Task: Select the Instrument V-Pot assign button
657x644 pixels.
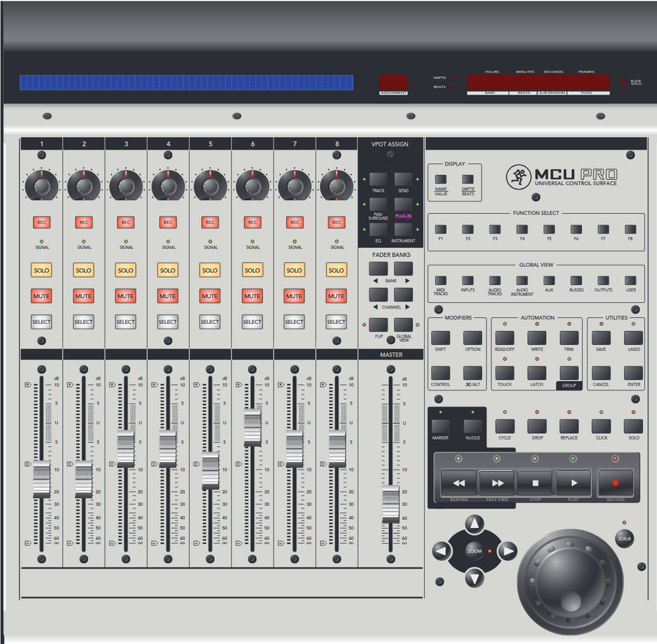Action: tap(404, 229)
